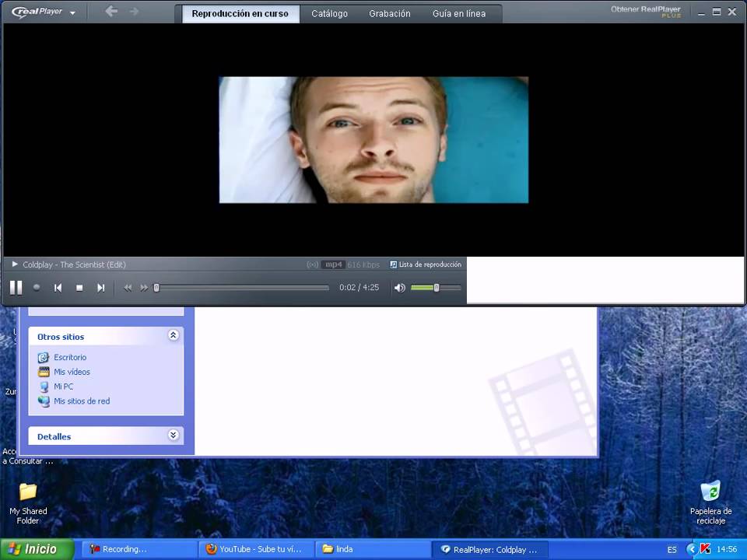Click the Mis sitios de red icon
The image size is (747, 560).
pyautogui.click(x=44, y=401)
